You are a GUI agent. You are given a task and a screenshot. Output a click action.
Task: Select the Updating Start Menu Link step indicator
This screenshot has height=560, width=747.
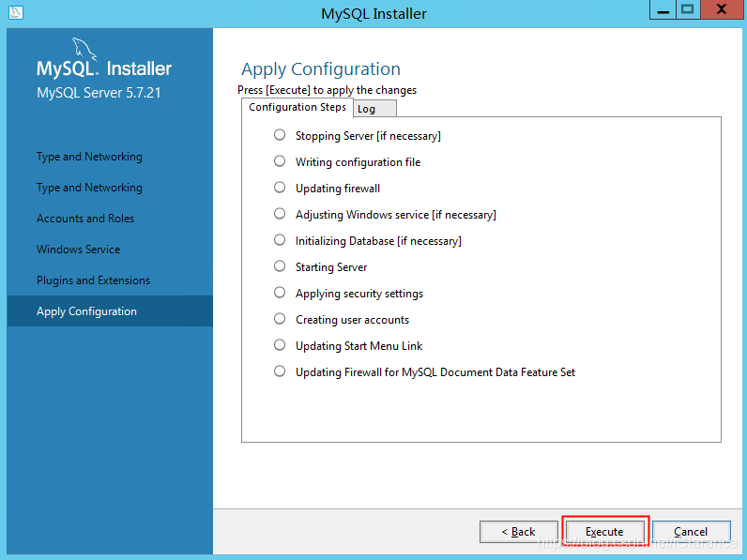pyautogui.click(x=280, y=344)
